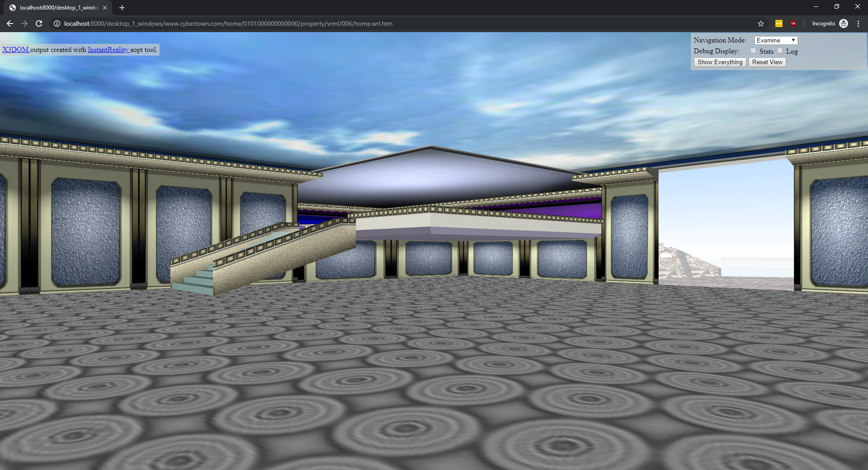Enable the Stats debug checkbox
The image size is (868, 470).
click(x=753, y=51)
